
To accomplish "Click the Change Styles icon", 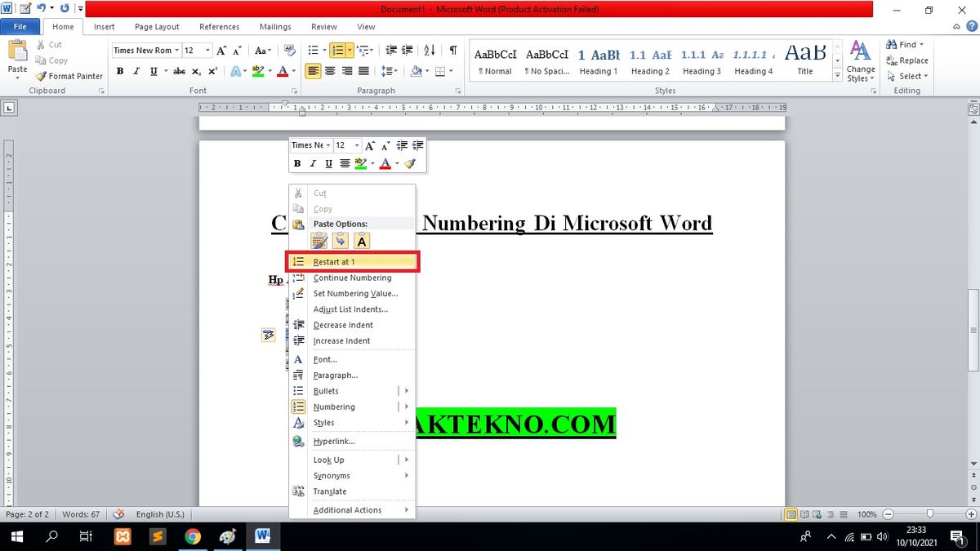I will coord(860,60).
